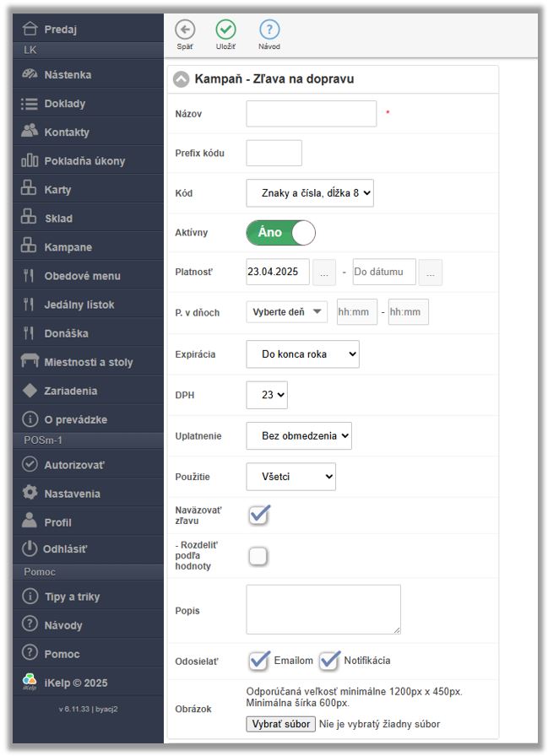548x756 pixels.
Task: Uncheck the Naväzovať zľavu checkbox
Action: click(259, 514)
